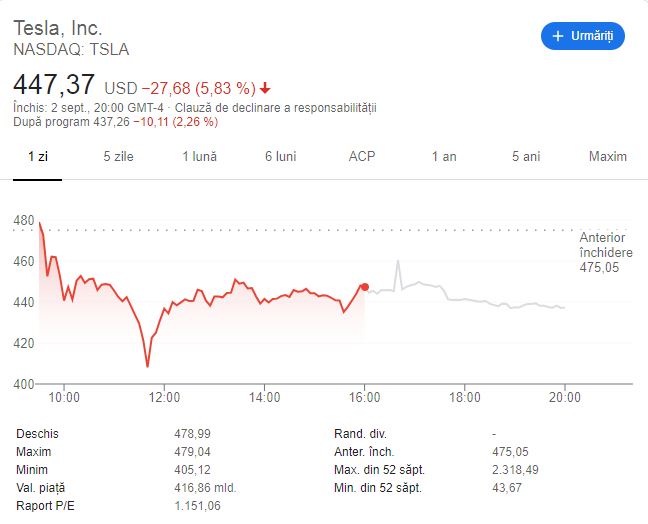Click the red down arrow price indicator
Screen dimensions: 648x524
coord(265,88)
